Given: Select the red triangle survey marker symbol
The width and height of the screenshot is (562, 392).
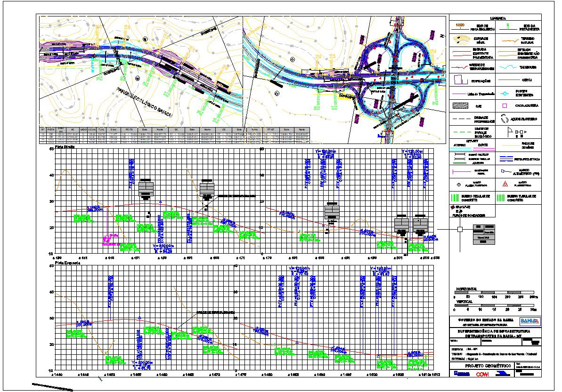Looking at the screenshot, I should (505, 184).
